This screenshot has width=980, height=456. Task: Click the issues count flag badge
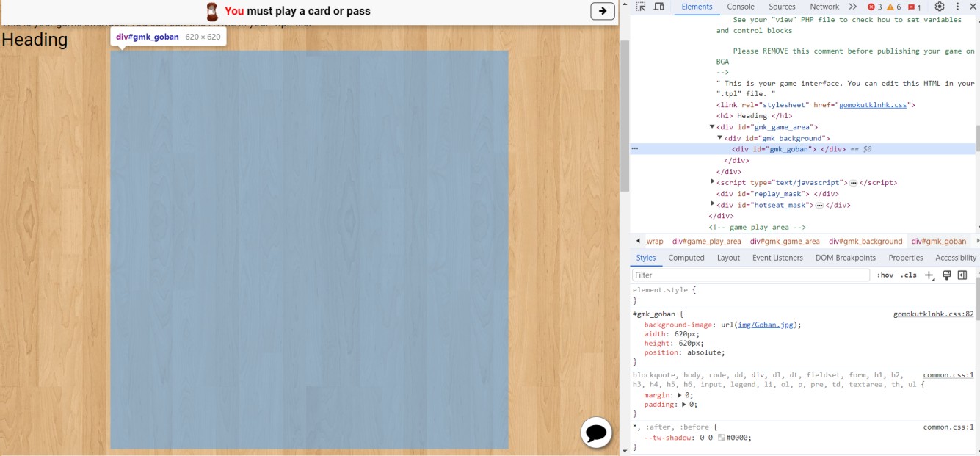[915, 7]
